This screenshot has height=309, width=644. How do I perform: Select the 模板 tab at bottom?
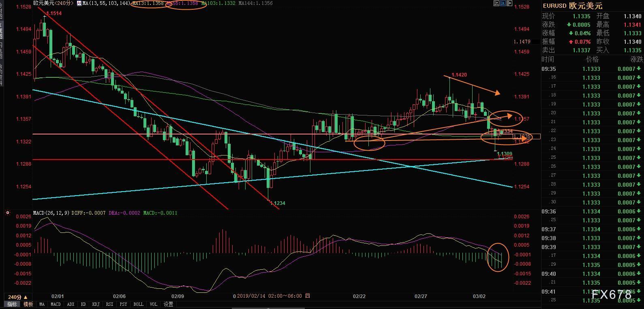click(28, 304)
